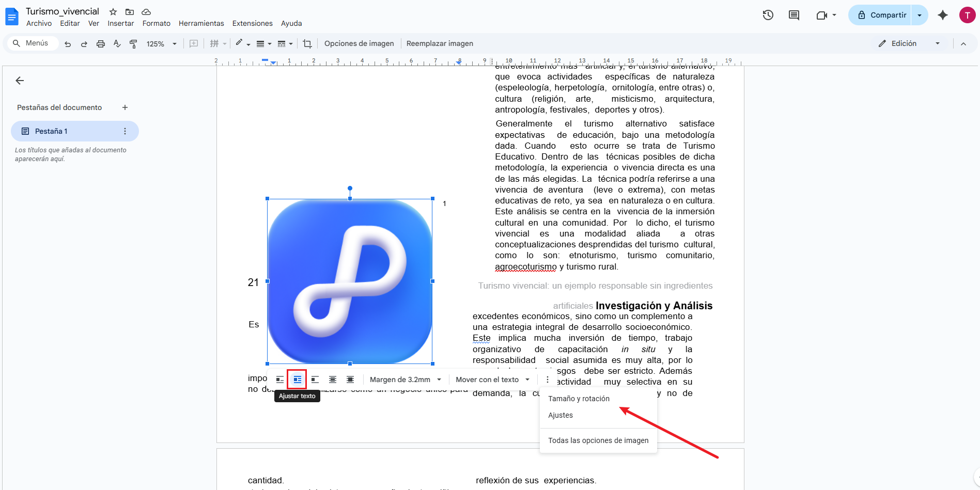Open the border color pencil tool

coord(239,43)
